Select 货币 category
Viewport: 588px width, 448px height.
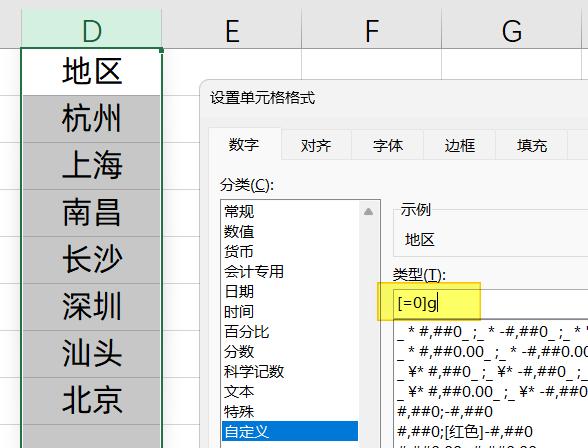tap(290, 252)
